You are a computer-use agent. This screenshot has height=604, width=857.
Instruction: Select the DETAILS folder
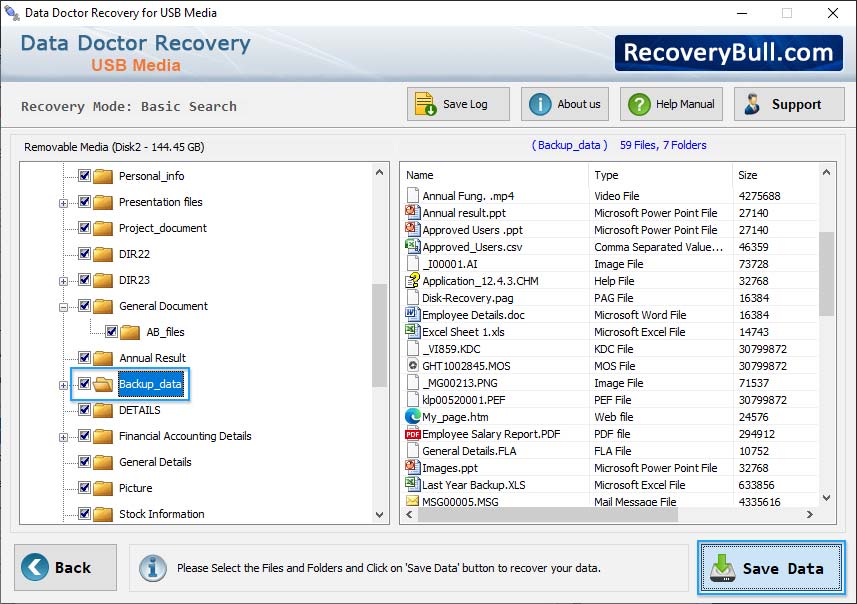[x=139, y=410]
